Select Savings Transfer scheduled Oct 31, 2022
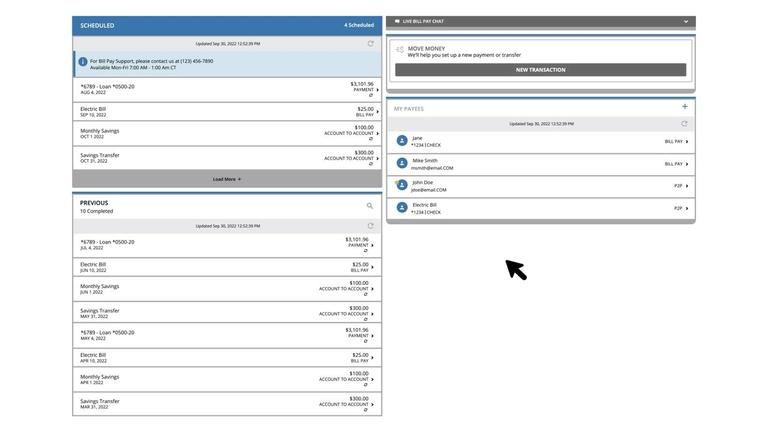Screen dimensions: 768x432 tap(227, 158)
